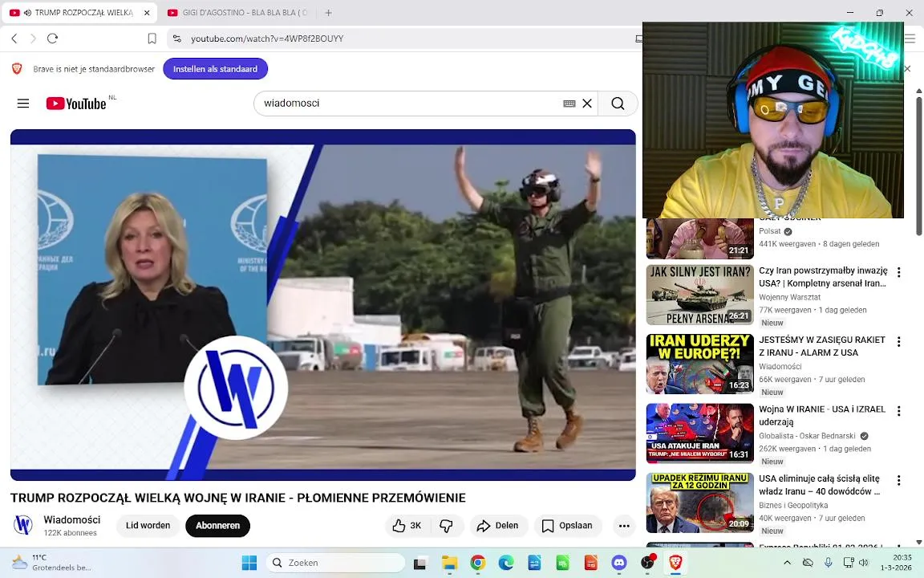The width and height of the screenshot is (924, 578).
Task: Open volume control in system tray
Action: (864, 563)
